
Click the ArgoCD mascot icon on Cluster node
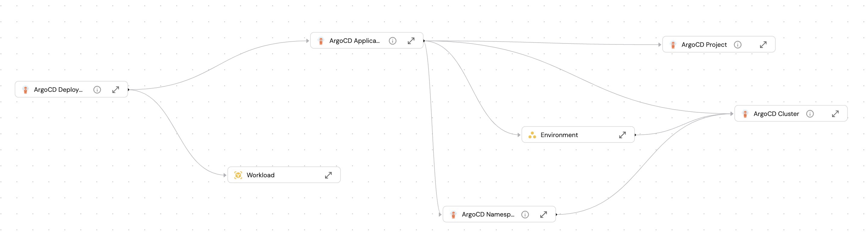click(745, 114)
